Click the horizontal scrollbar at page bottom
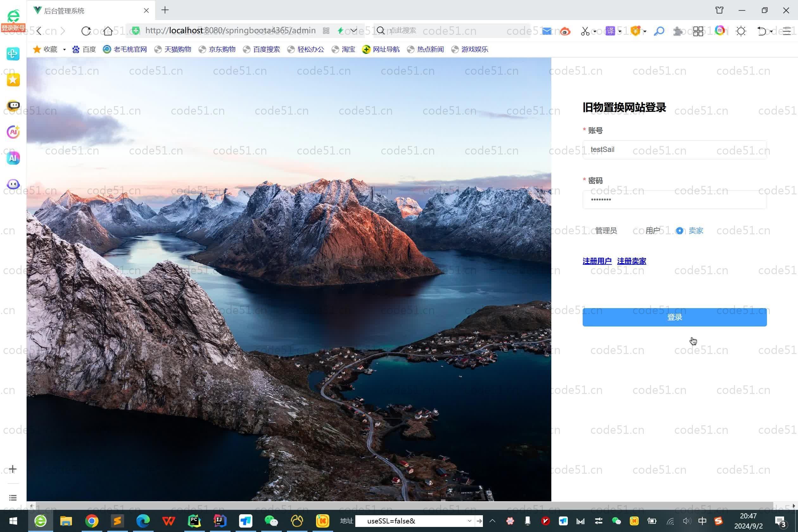The width and height of the screenshot is (798, 532). [404, 505]
